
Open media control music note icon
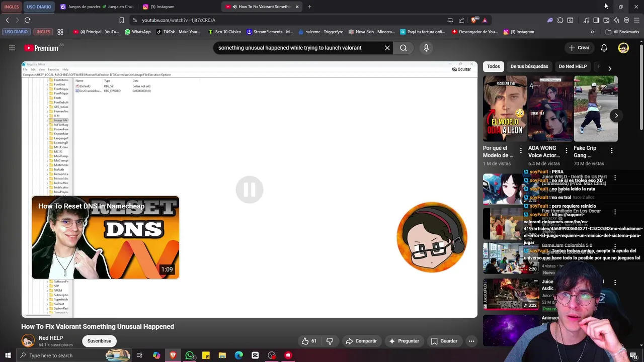pyautogui.click(x=586, y=20)
